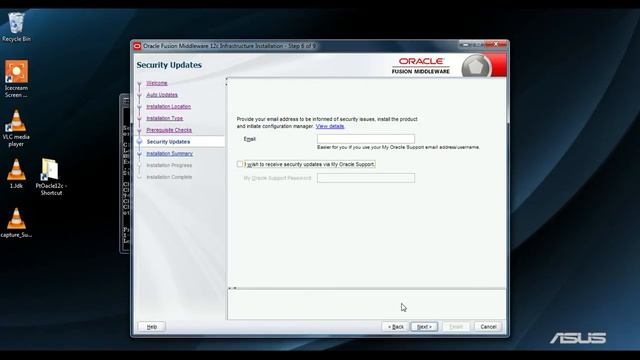Click the Installation Progress step label
This screenshot has width=640, height=360.
pyautogui.click(x=169, y=165)
